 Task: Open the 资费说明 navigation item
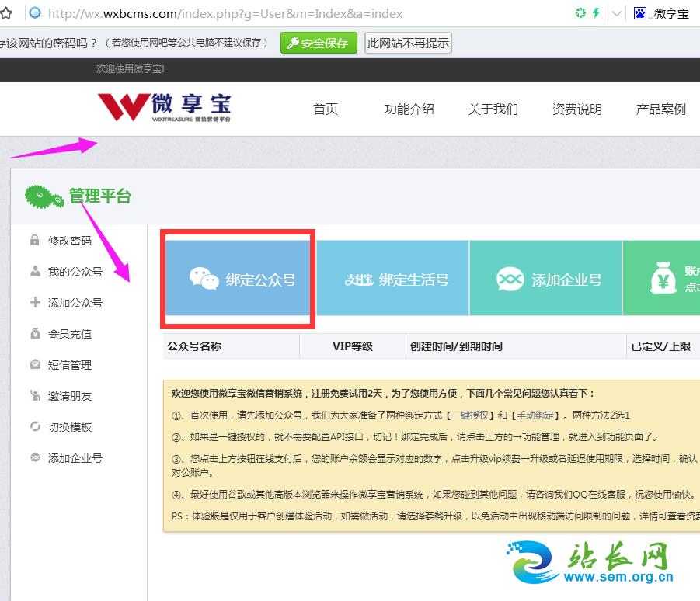click(x=576, y=109)
